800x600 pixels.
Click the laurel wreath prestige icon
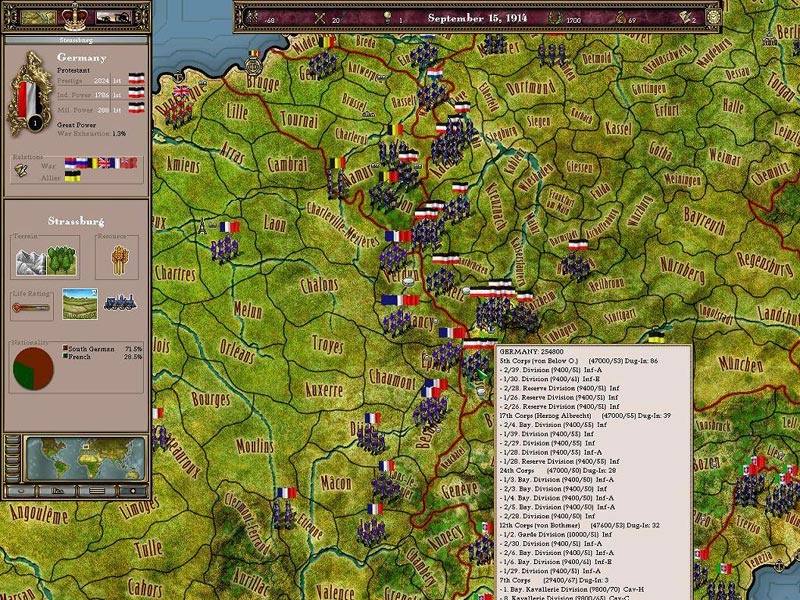(x=555, y=18)
